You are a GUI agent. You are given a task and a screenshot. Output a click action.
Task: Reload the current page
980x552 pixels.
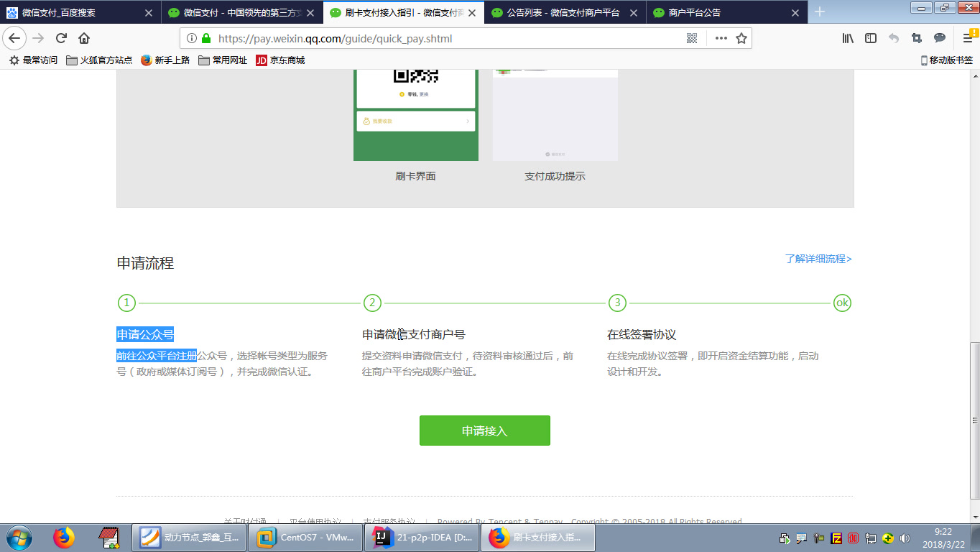(x=61, y=38)
